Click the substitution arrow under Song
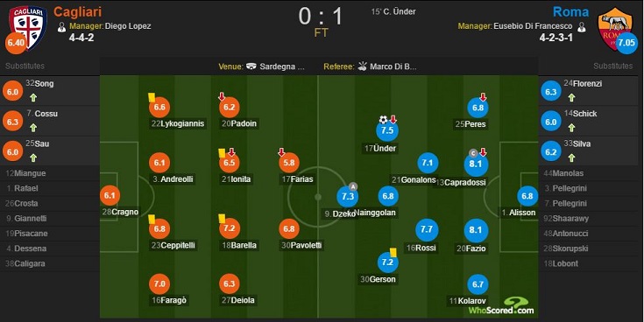The image size is (644, 322). pos(33,98)
